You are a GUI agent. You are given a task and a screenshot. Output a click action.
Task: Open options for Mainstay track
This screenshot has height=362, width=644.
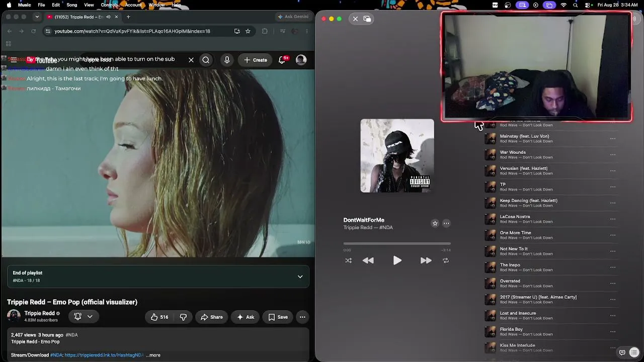click(613, 139)
